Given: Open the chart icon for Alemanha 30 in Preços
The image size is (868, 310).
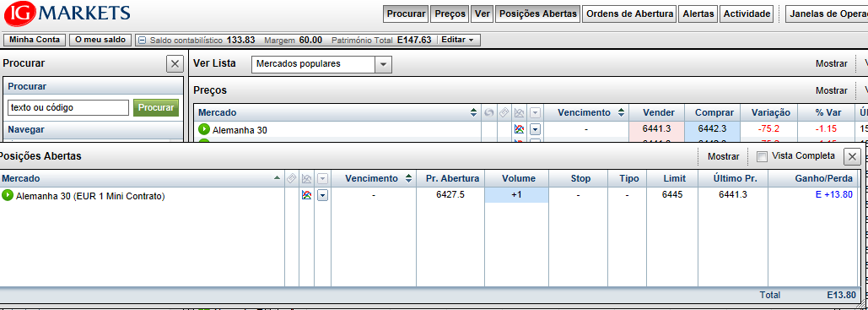Looking at the screenshot, I should (x=520, y=129).
